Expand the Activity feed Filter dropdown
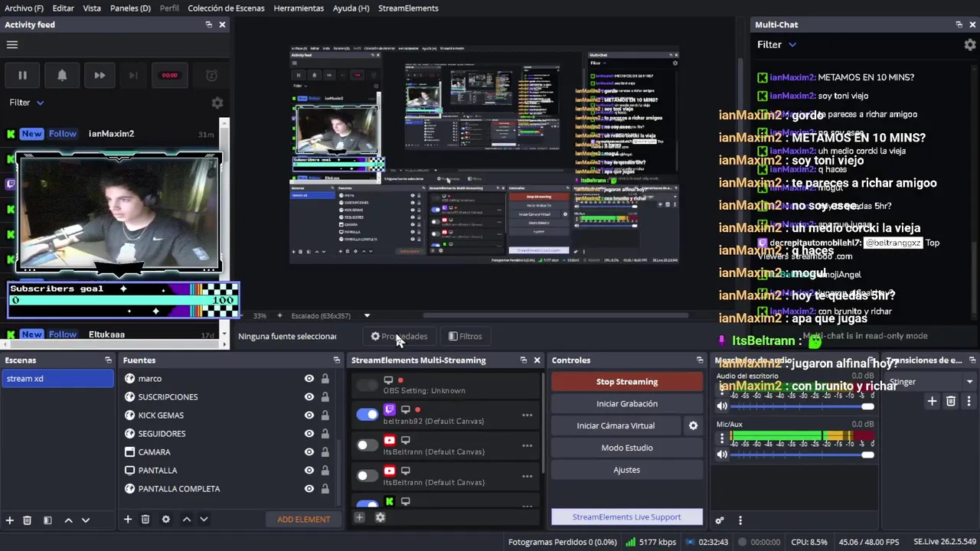The height and width of the screenshot is (551, 980). point(27,103)
